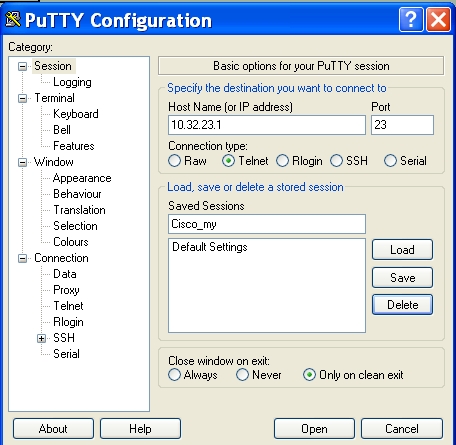Click the About button
The width and height of the screenshot is (456, 445).
pos(53,429)
